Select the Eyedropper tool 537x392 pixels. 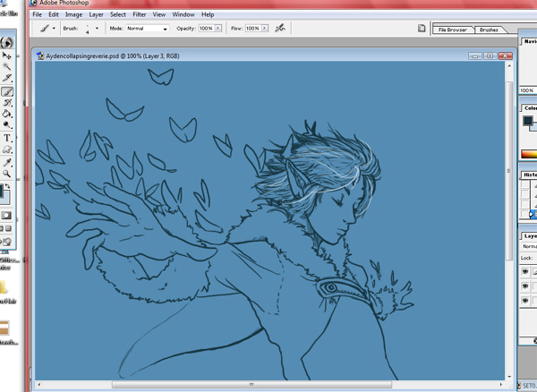(x=7, y=162)
